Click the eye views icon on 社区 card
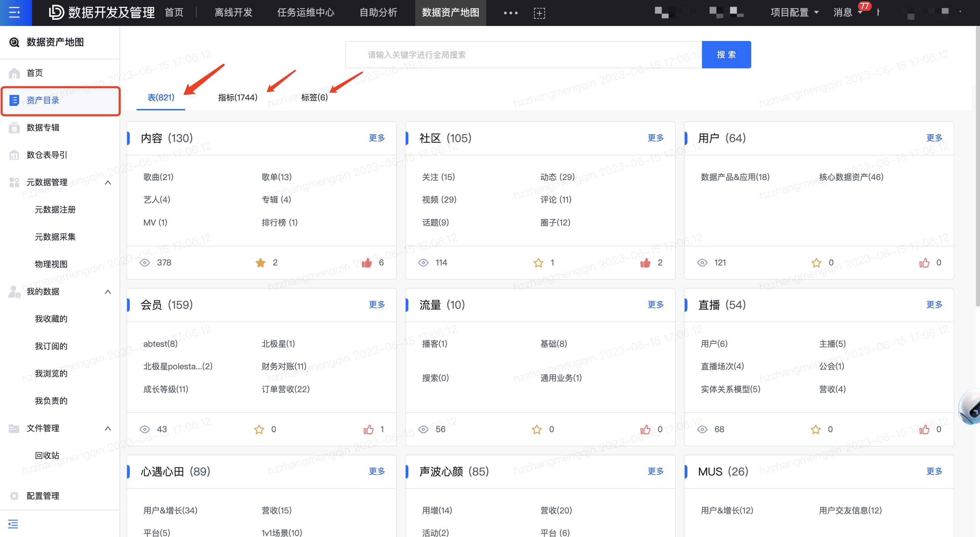980x537 pixels. pyautogui.click(x=423, y=263)
